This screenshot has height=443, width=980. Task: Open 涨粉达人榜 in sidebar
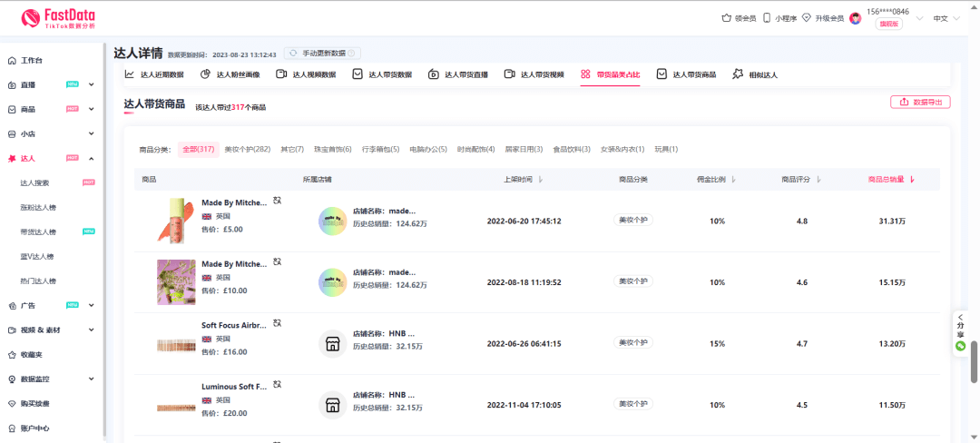point(38,208)
